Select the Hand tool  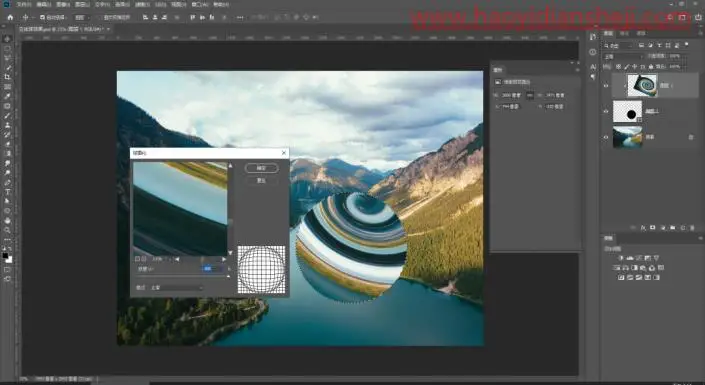pyautogui.click(x=7, y=220)
